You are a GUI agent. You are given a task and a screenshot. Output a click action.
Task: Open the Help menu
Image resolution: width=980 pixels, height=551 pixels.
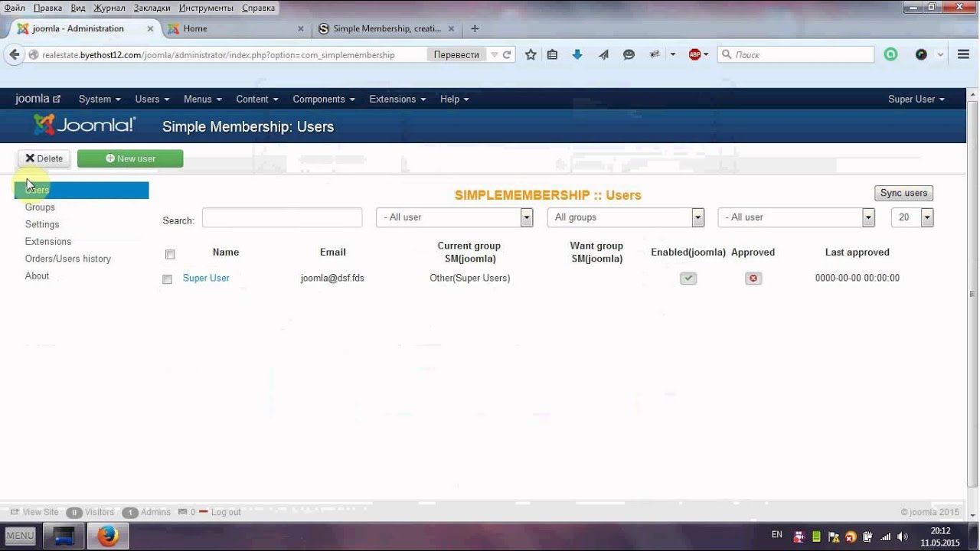[454, 99]
